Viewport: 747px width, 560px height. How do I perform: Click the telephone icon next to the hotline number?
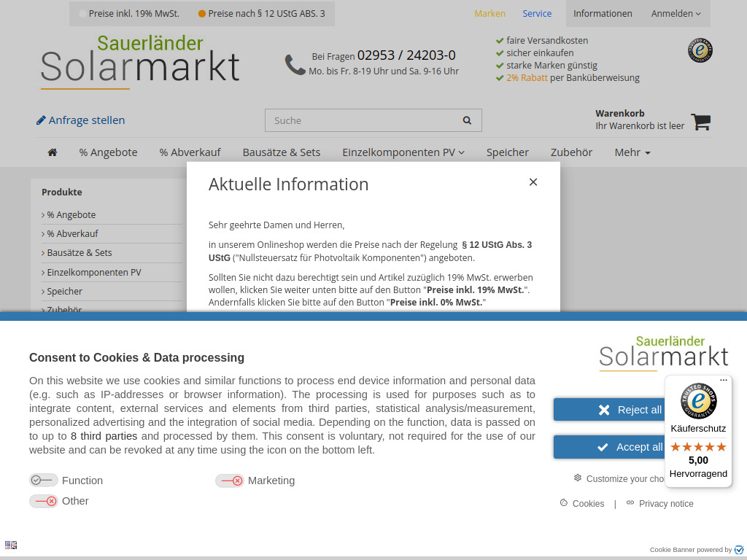(295, 65)
